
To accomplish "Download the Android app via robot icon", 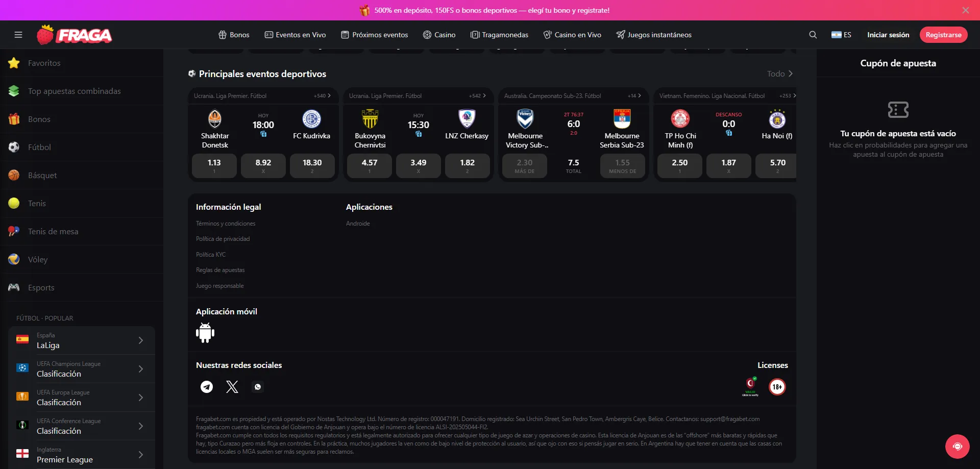I will (x=205, y=333).
